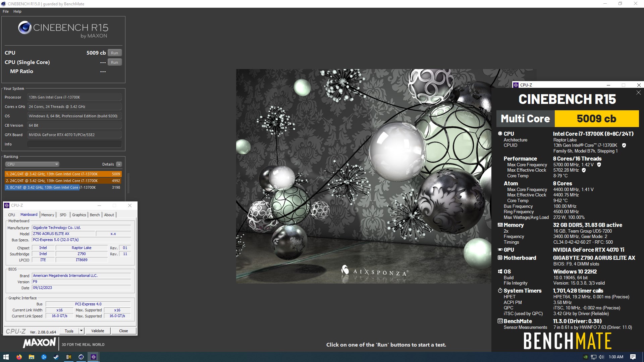Open File Explorer from the taskbar
This screenshot has height=362, width=644.
(x=32, y=357)
